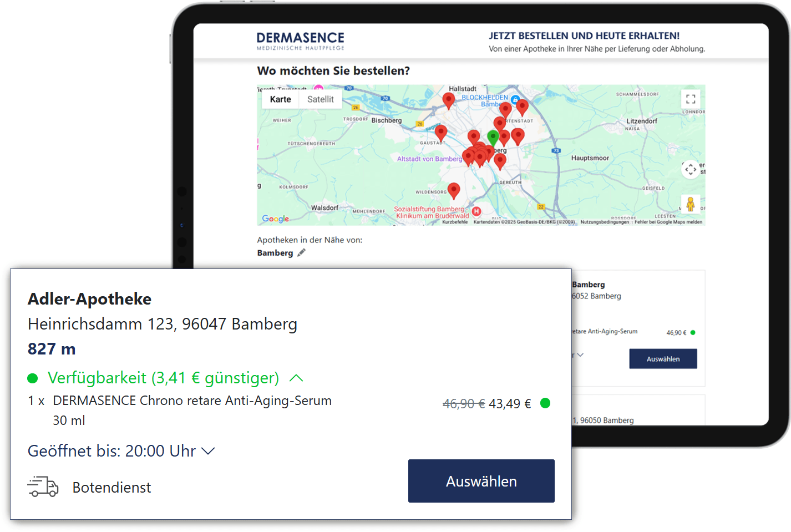Expand the chevron in the background pharmacy card
Screen dimensions: 791x532
580,355
